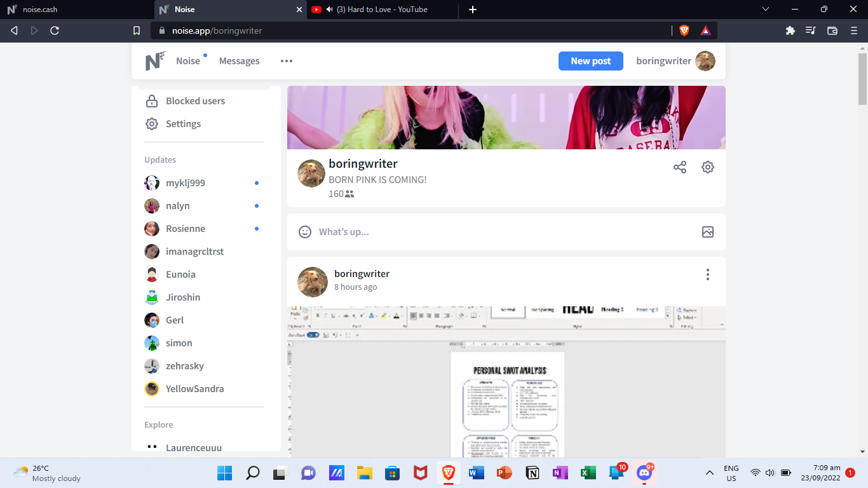Viewport: 868px width, 488px height.
Task: Open the Brave Wallet icon
Action: pyautogui.click(x=832, y=30)
